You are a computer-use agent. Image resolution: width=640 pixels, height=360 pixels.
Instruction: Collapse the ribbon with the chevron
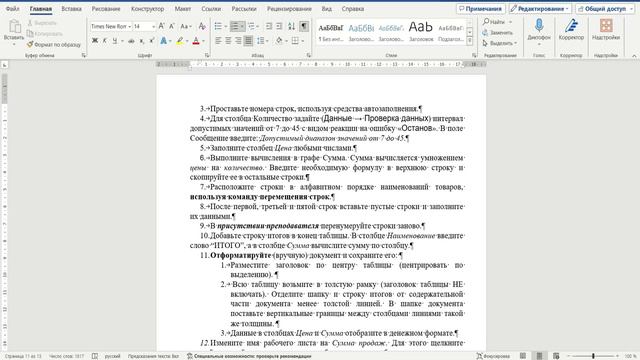[x=634, y=56]
